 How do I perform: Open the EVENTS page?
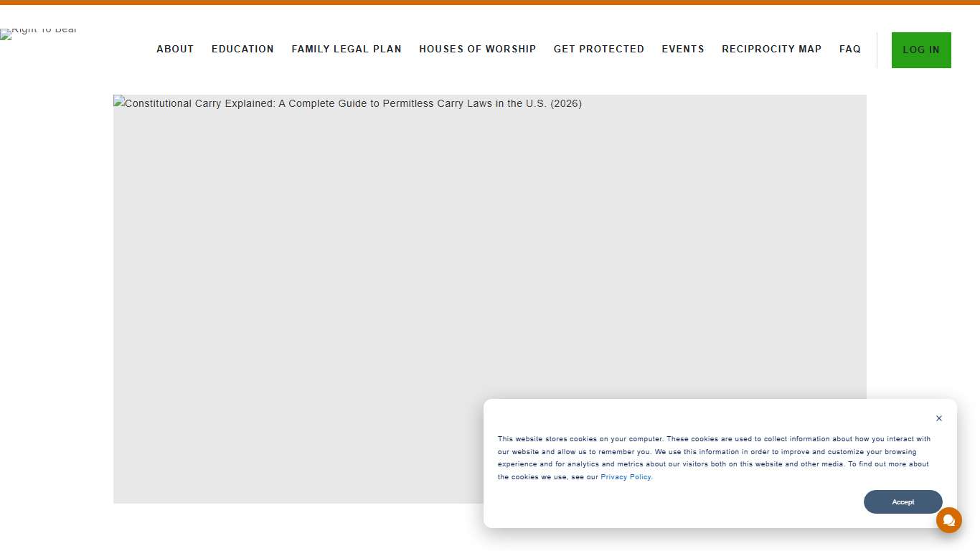coord(682,49)
